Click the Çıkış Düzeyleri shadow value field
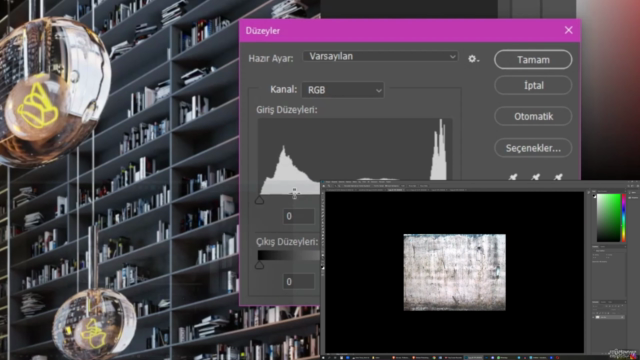 299,281
